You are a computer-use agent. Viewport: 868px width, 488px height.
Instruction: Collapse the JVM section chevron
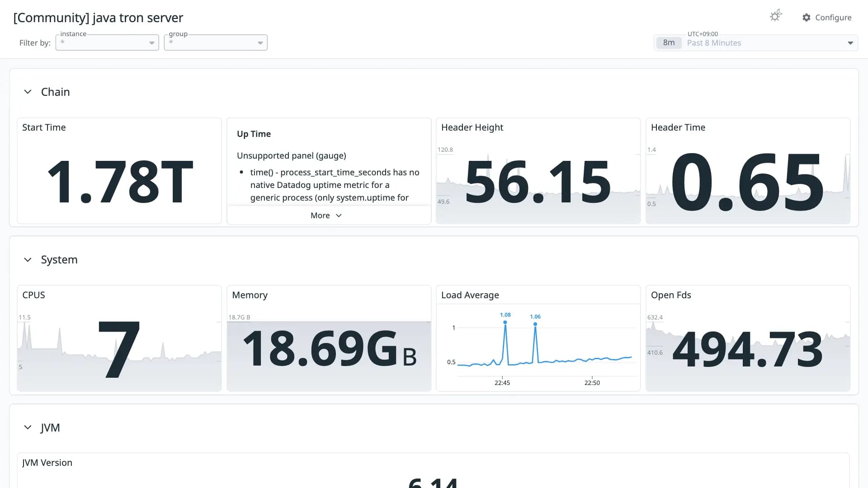pos(28,427)
